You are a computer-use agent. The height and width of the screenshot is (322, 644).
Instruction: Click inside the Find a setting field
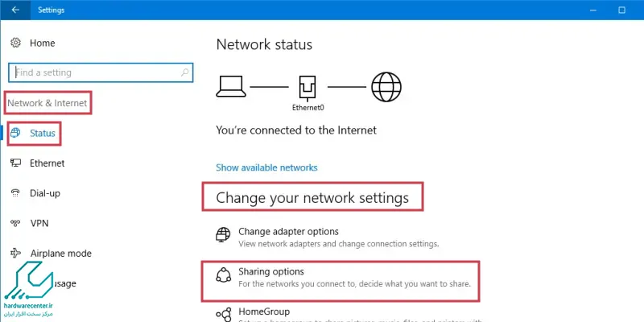(x=101, y=72)
